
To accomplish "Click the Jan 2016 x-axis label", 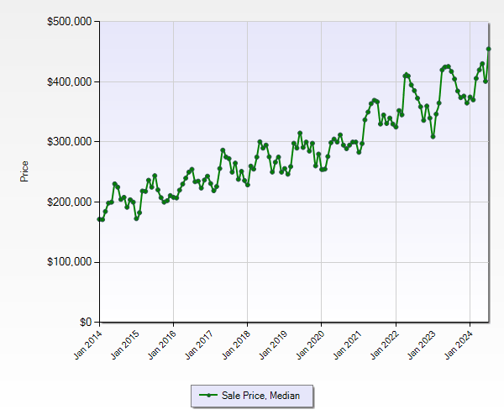I will coord(161,345).
